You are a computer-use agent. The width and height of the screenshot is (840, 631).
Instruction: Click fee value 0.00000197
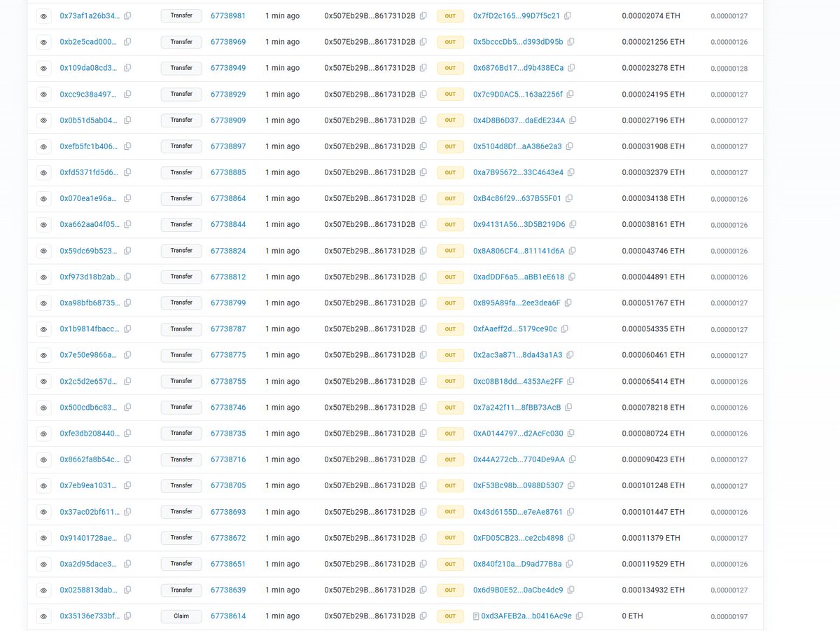tap(729, 616)
